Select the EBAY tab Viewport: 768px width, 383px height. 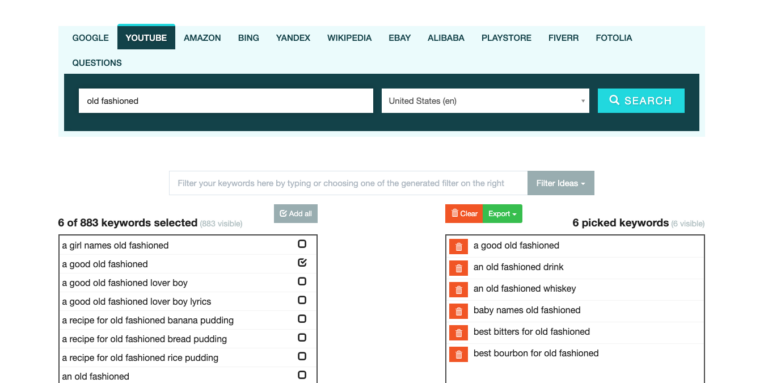(400, 38)
